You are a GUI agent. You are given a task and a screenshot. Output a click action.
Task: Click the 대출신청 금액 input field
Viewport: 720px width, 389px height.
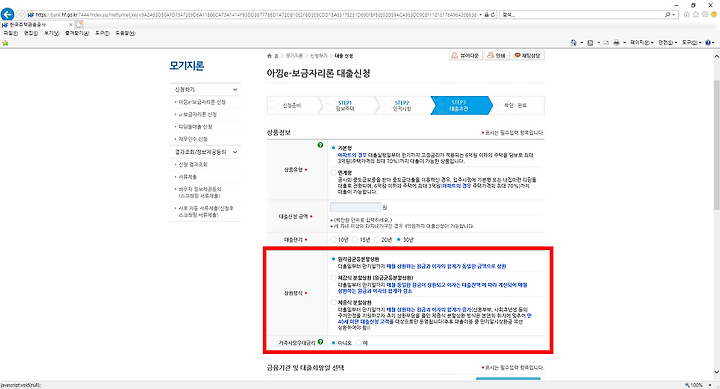(355, 207)
